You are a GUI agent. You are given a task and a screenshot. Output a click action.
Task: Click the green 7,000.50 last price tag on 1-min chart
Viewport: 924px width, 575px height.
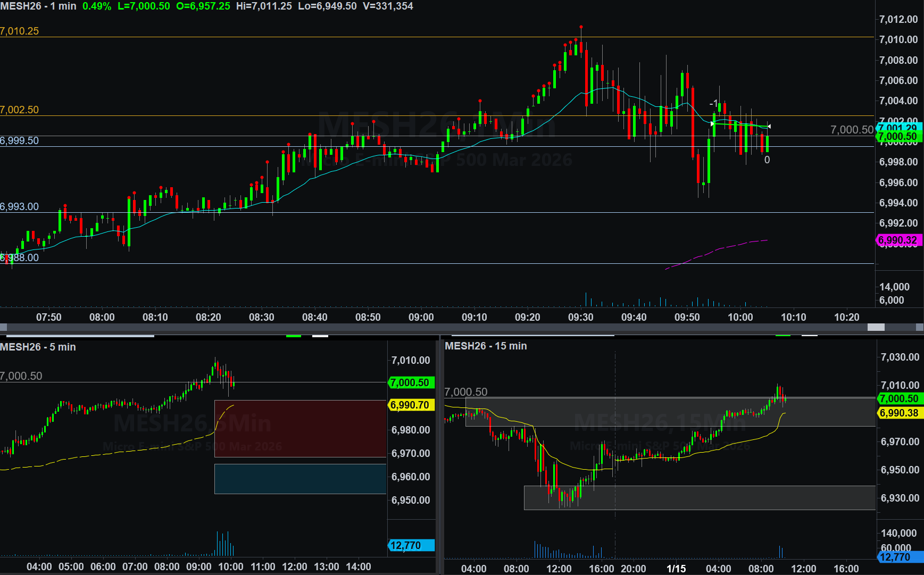pyautogui.click(x=898, y=137)
